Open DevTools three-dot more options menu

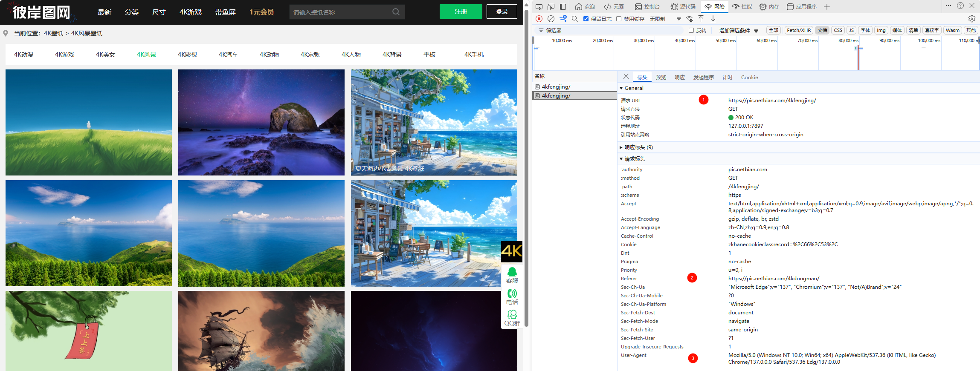click(948, 6)
